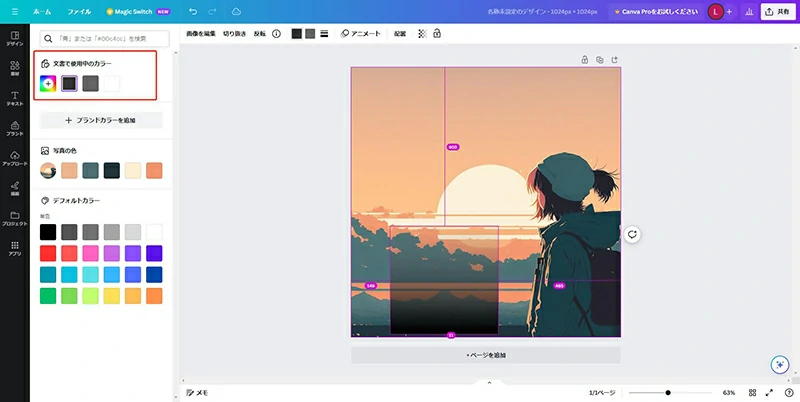The image size is (800, 402).
Task: Open the デザイン (Design) sidebar tab
Action: (x=15, y=38)
